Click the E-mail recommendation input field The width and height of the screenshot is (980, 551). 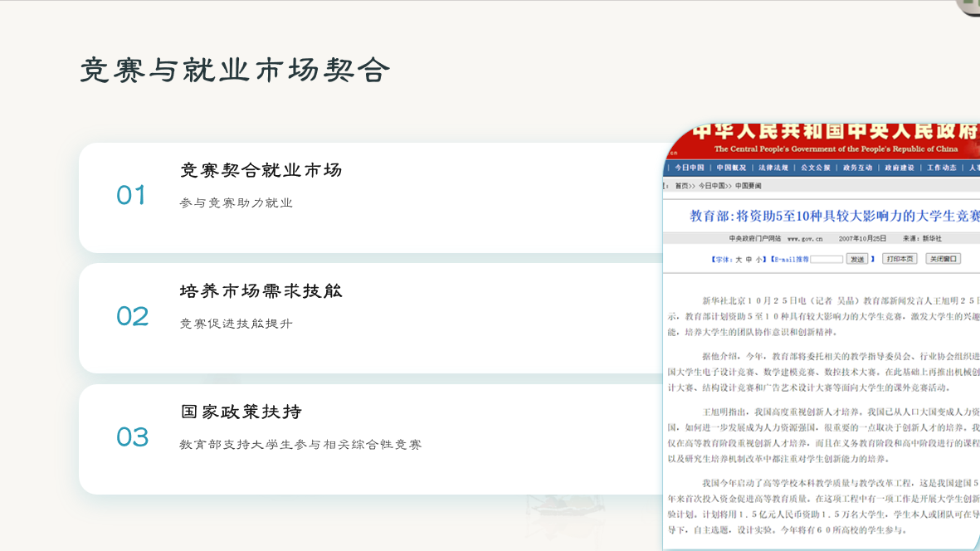(x=826, y=260)
